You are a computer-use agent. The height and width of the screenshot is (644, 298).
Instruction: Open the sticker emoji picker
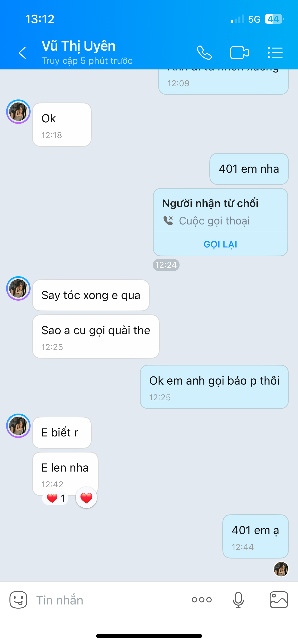(x=18, y=599)
